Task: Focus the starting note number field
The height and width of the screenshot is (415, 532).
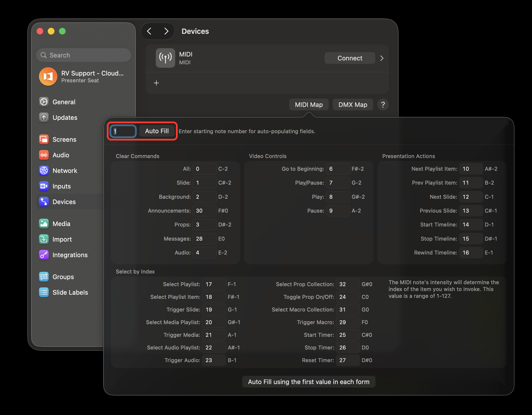Action: click(123, 132)
